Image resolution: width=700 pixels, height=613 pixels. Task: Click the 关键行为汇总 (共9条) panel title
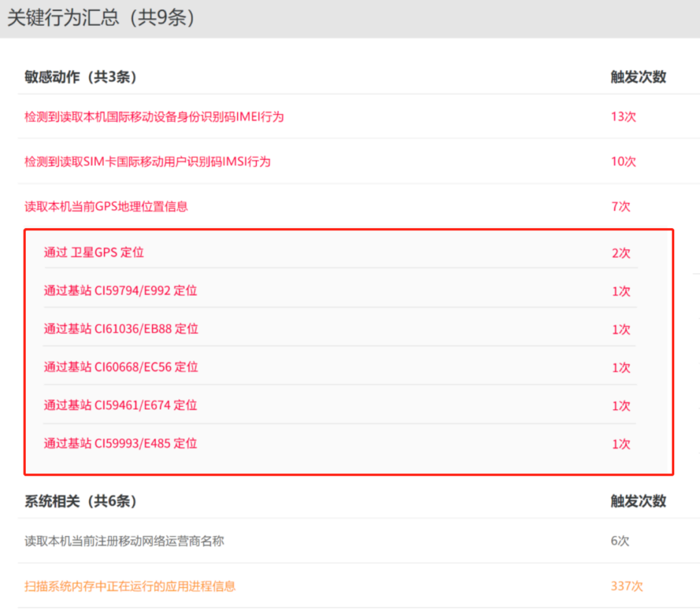[x=101, y=17]
